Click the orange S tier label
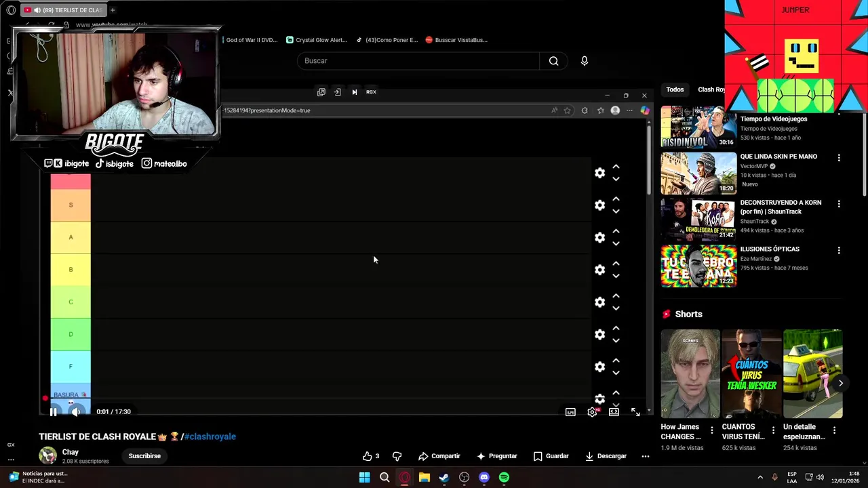This screenshot has width=868, height=488. click(x=71, y=205)
